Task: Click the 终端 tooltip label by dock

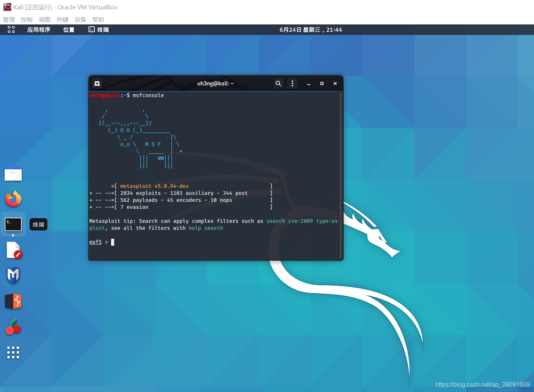Action: tap(38, 224)
